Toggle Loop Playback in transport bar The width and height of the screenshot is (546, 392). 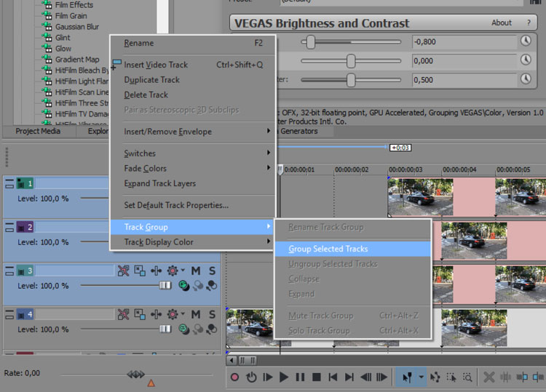[x=251, y=377]
